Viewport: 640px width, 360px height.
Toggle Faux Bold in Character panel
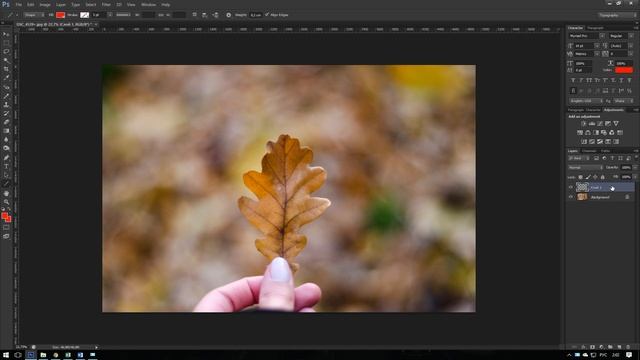573,80
